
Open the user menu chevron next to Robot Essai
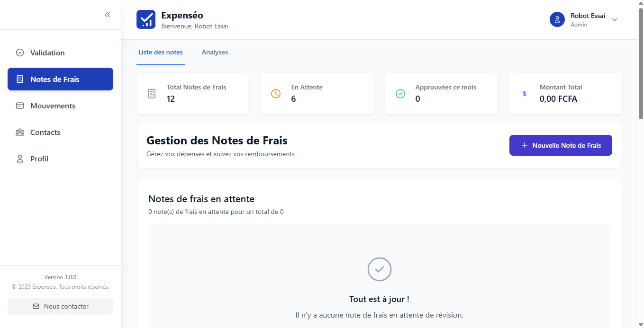pyautogui.click(x=615, y=19)
